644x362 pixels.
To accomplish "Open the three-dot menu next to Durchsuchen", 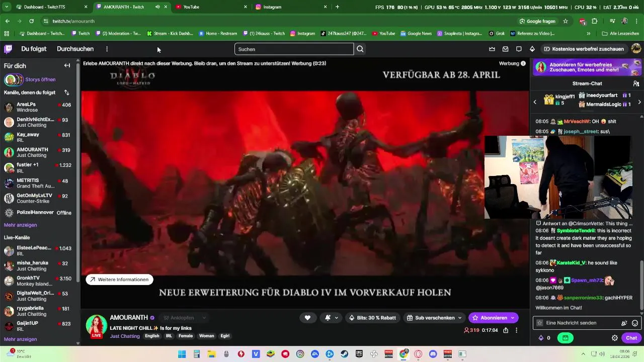I will [107, 49].
